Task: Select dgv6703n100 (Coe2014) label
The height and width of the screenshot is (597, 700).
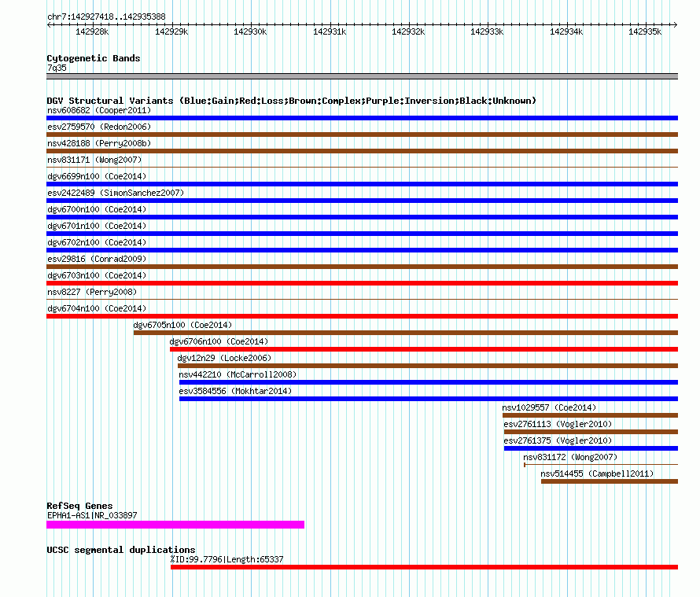Action: coord(97,275)
